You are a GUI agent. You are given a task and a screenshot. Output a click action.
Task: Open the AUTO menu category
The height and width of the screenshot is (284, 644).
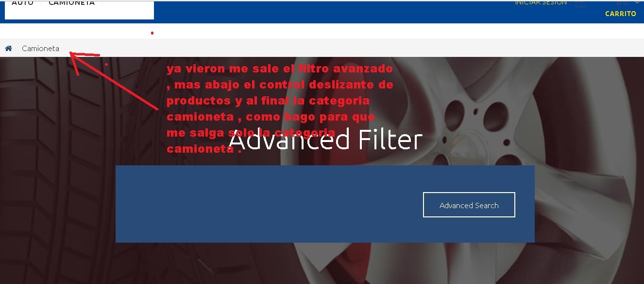[x=22, y=3]
